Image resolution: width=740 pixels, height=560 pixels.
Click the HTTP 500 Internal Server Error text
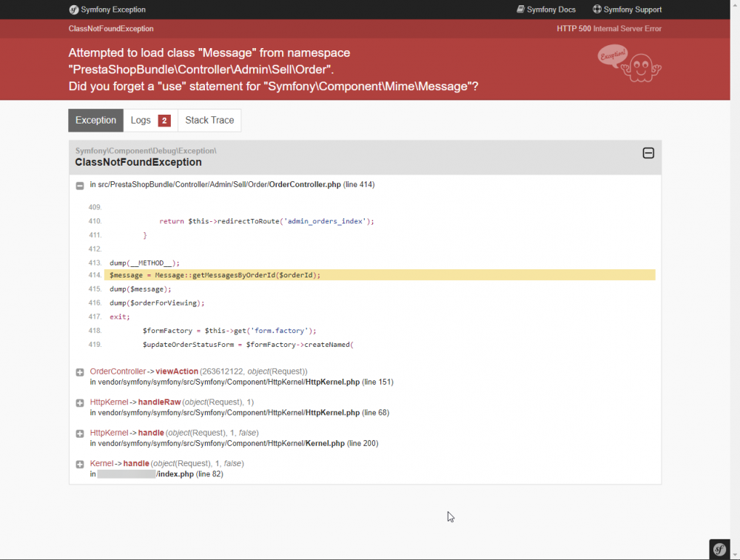point(609,29)
